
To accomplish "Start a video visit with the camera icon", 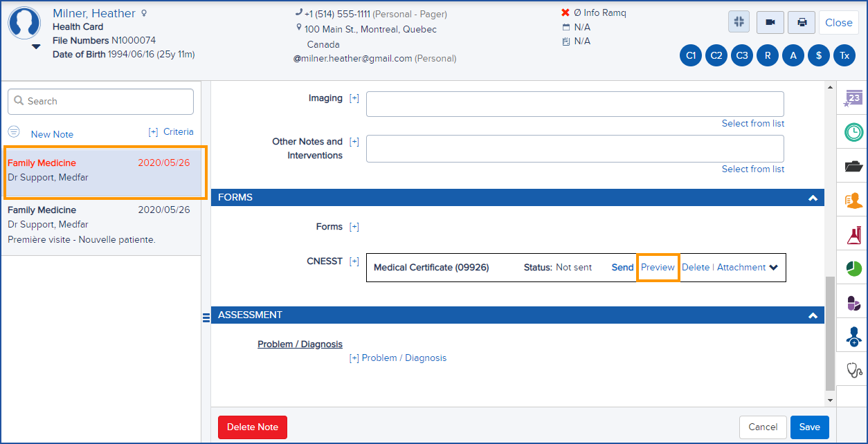I will click(x=770, y=21).
